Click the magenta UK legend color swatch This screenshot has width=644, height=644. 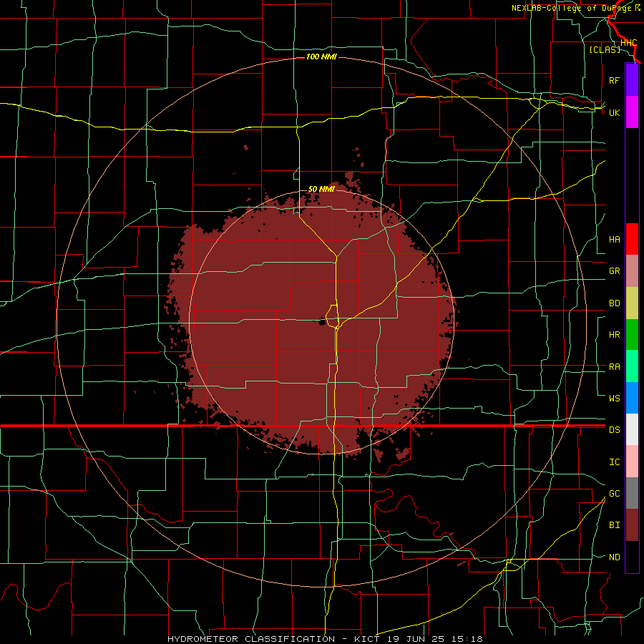632,112
